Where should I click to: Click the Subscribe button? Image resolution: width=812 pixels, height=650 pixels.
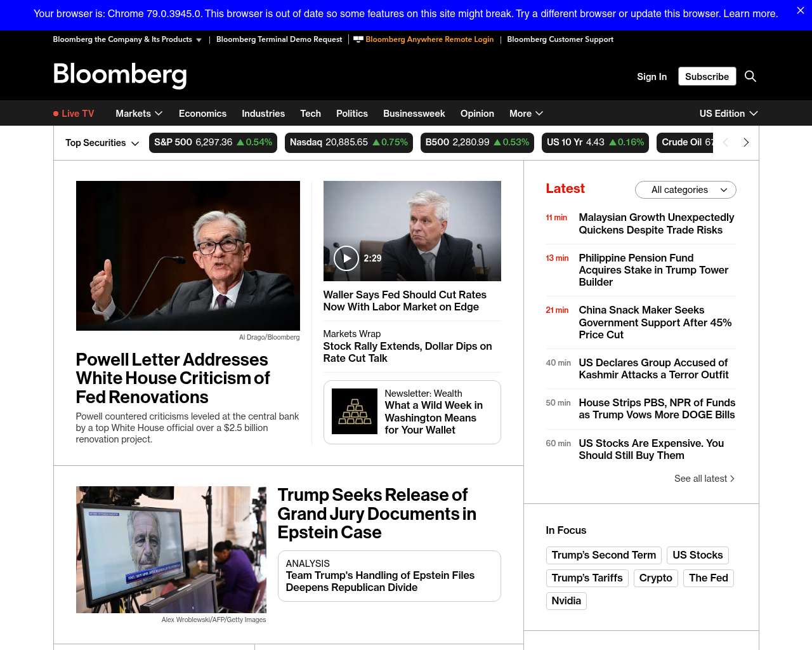pyautogui.click(x=707, y=76)
